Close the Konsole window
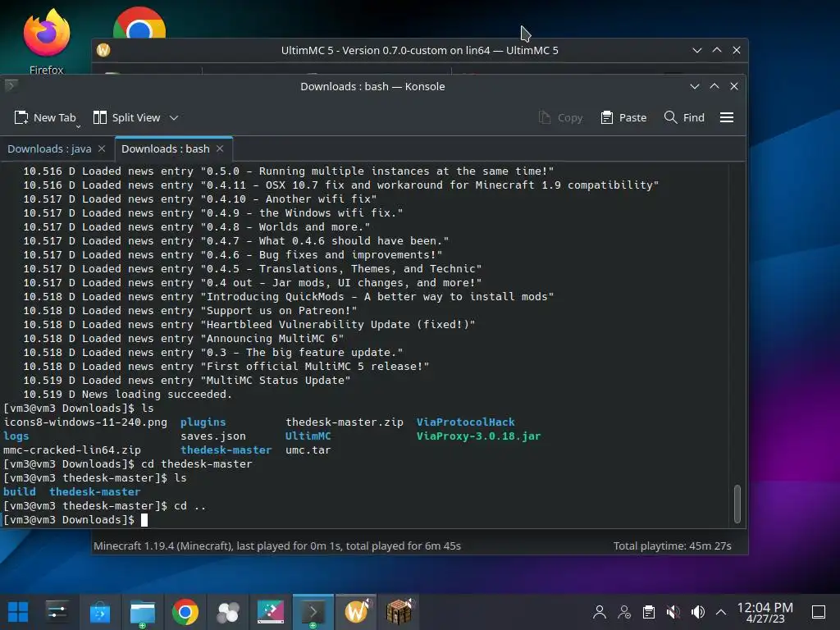 click(734, 86)
